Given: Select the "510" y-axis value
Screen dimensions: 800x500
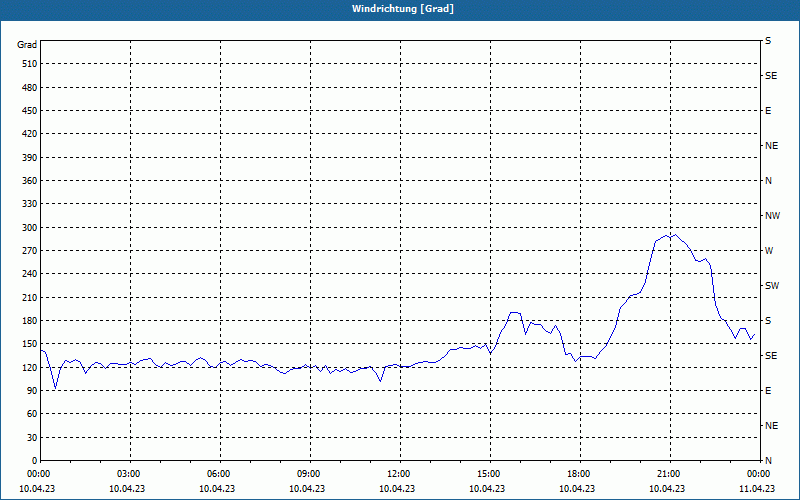Looking at the screenshot, I should point(30,64).
